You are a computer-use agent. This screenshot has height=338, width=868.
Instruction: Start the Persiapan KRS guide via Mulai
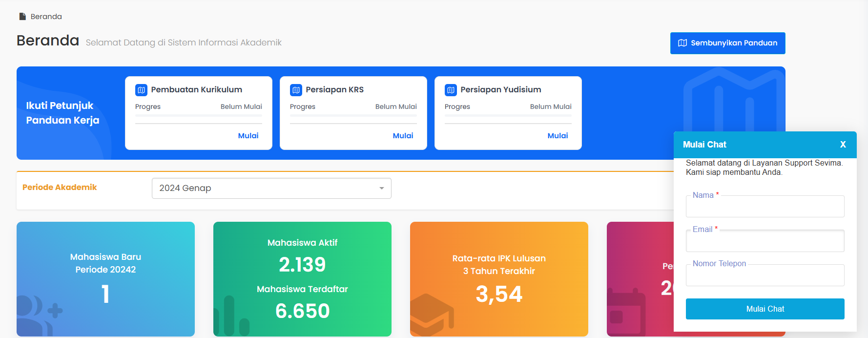click(x=403, y=136)
